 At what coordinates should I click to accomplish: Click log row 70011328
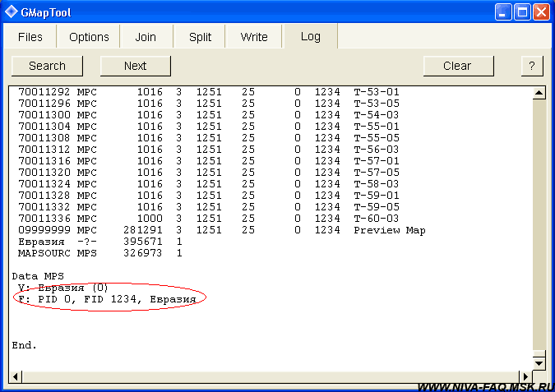209,196
